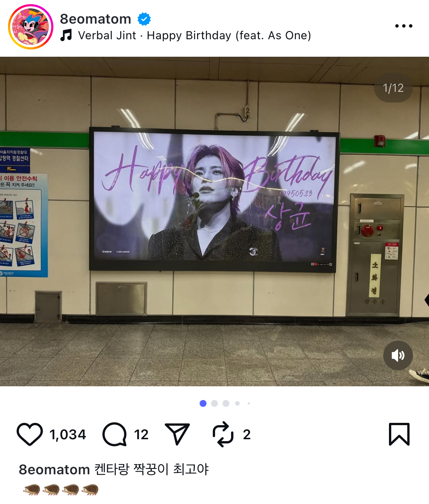This screenshot has height=504, width=429.
Task: Open 8eomatom's story from profile picture
Action: pos(31,27)
